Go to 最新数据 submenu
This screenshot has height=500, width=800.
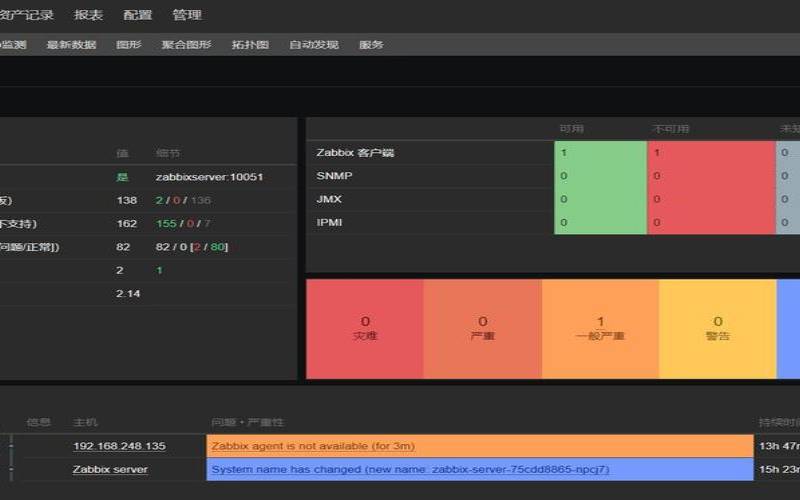71,45
